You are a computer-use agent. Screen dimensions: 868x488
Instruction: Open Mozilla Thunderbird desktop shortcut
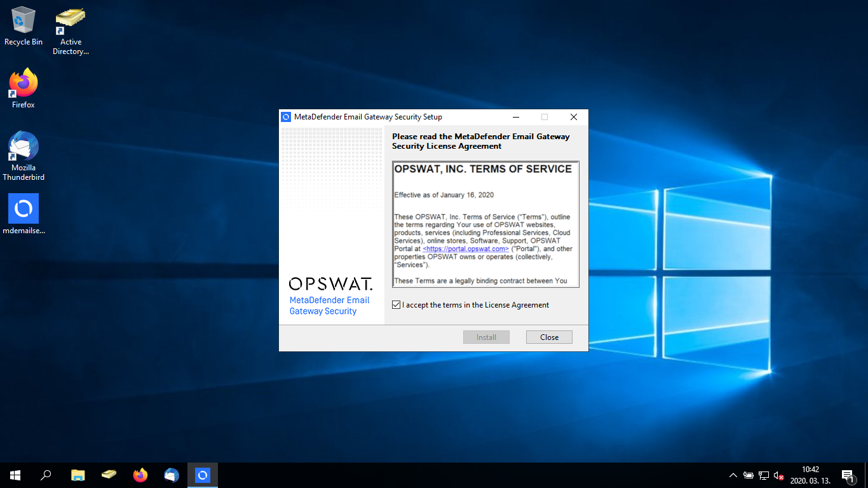(x=24, y=147)
